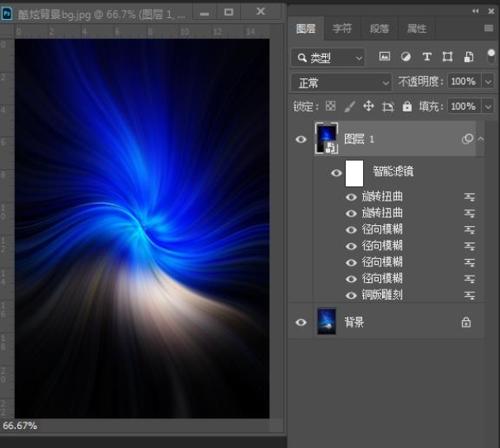Lock transparent pixels icon
500x448 pixels.
[x=330, y=106]
